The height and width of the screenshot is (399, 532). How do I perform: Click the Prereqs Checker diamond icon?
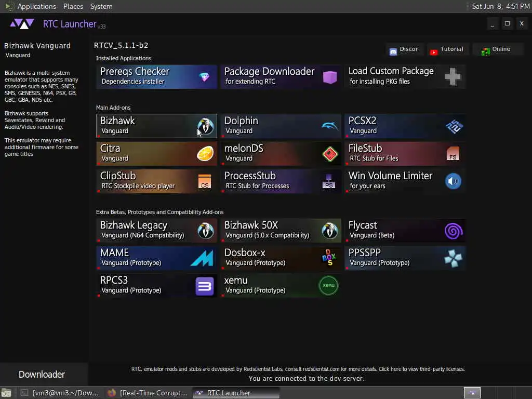point(204,77)
